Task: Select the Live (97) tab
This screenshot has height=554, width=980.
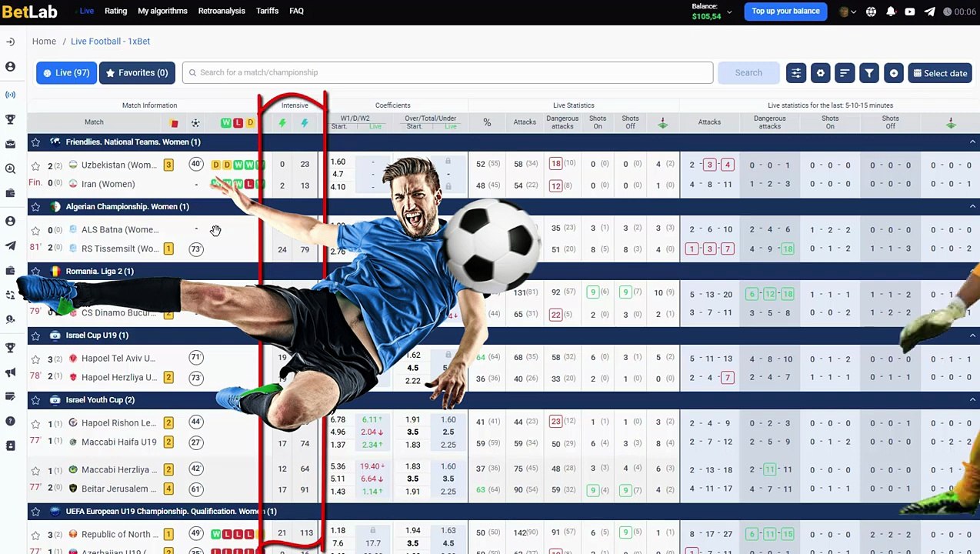Action: click(x=66, y=73)
